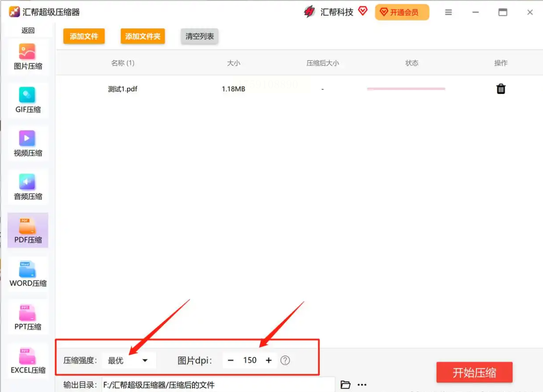Open the 图片压缩 image compression tool
Image resolution: width=543 pixels, height=392 pixels.
[28, 57]
